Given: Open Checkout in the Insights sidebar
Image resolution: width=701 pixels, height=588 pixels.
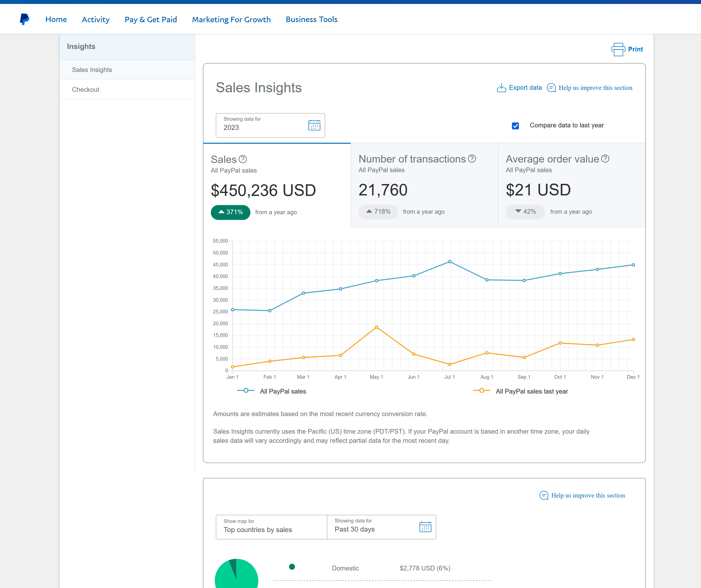Looking at the screenshot, I should [85, 90].
